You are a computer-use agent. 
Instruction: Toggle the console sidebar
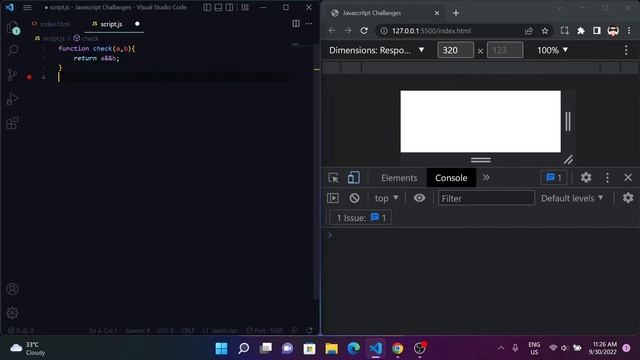(333, 198)
